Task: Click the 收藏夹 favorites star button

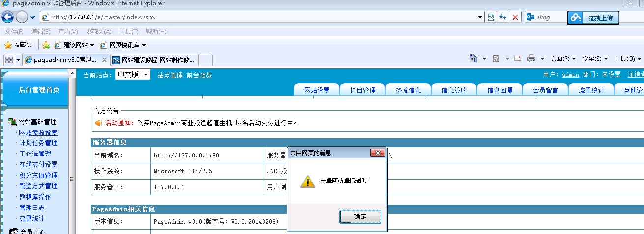Action: pyautogui.click(x=18, y=45)
